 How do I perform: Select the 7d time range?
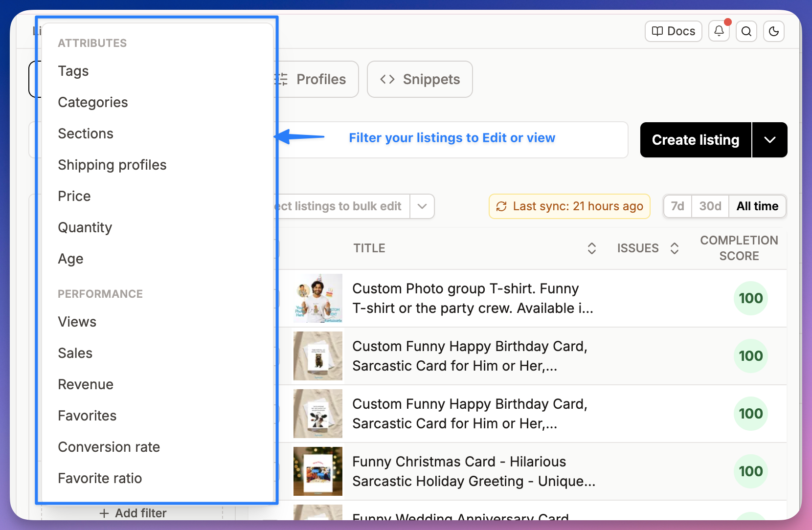point(677,206)
